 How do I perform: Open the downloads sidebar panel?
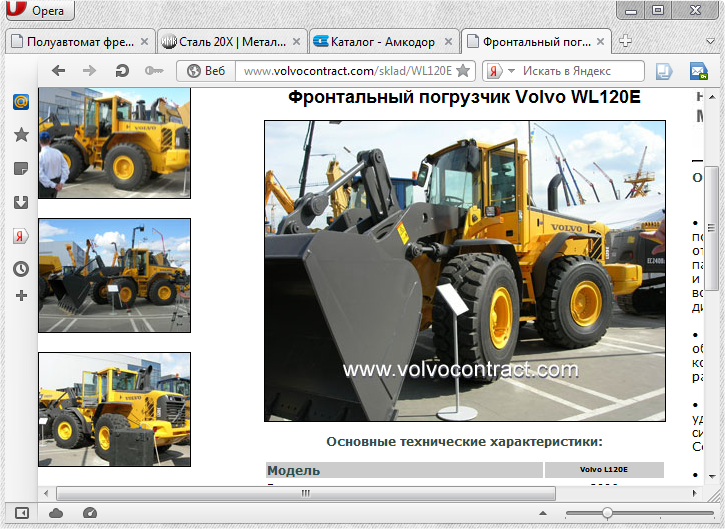(21, 202)
